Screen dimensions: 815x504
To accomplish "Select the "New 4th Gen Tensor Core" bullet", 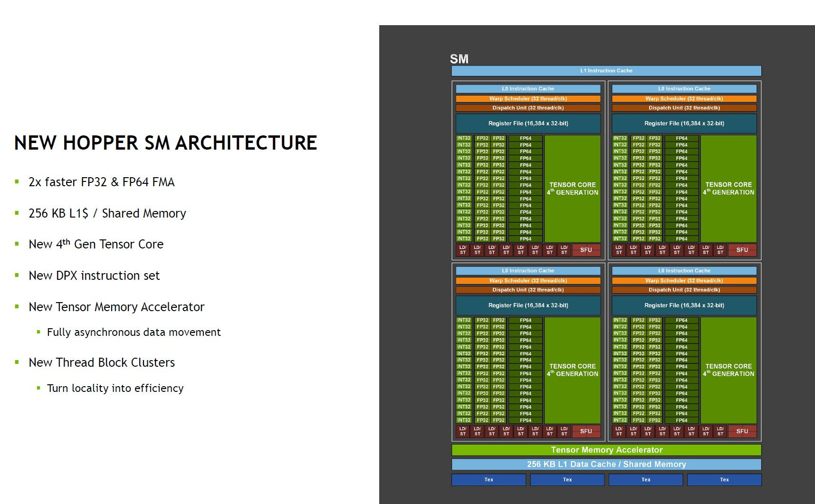I will point(96,244).
